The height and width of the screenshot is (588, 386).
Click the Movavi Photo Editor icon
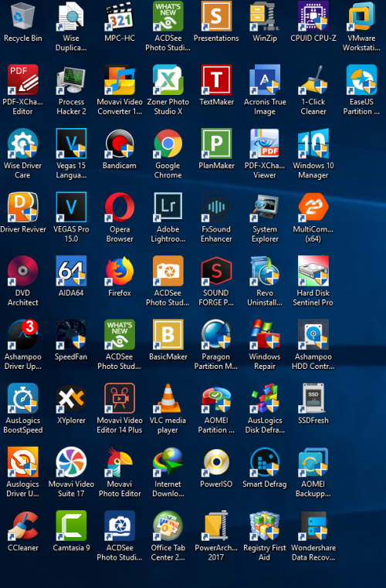(x=120, y=462)
